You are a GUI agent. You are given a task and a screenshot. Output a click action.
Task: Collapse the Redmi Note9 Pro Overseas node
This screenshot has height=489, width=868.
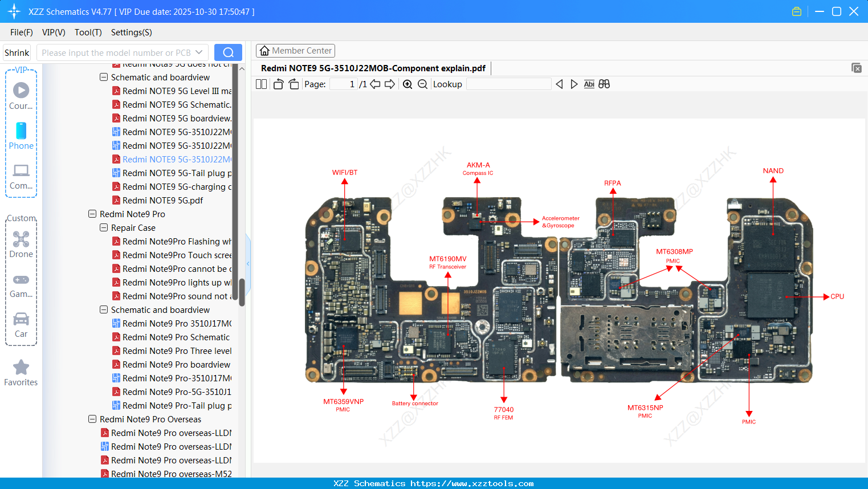click(92, 419)
